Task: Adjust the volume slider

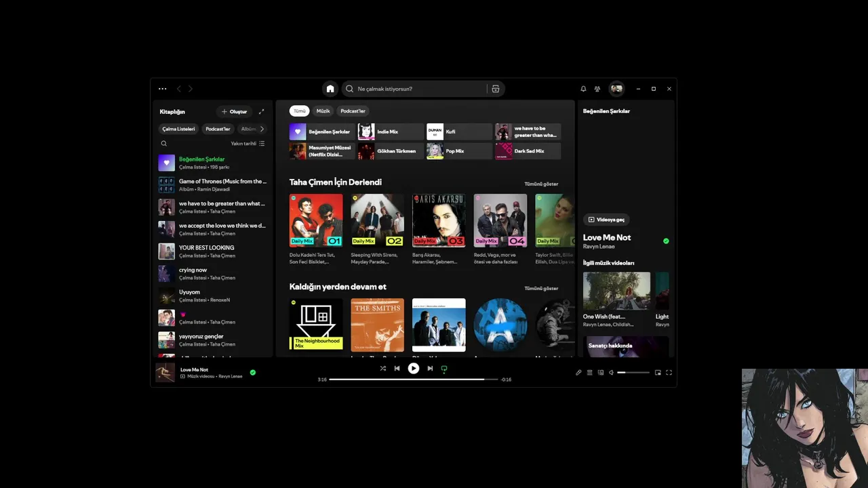Action: (633, 372)
